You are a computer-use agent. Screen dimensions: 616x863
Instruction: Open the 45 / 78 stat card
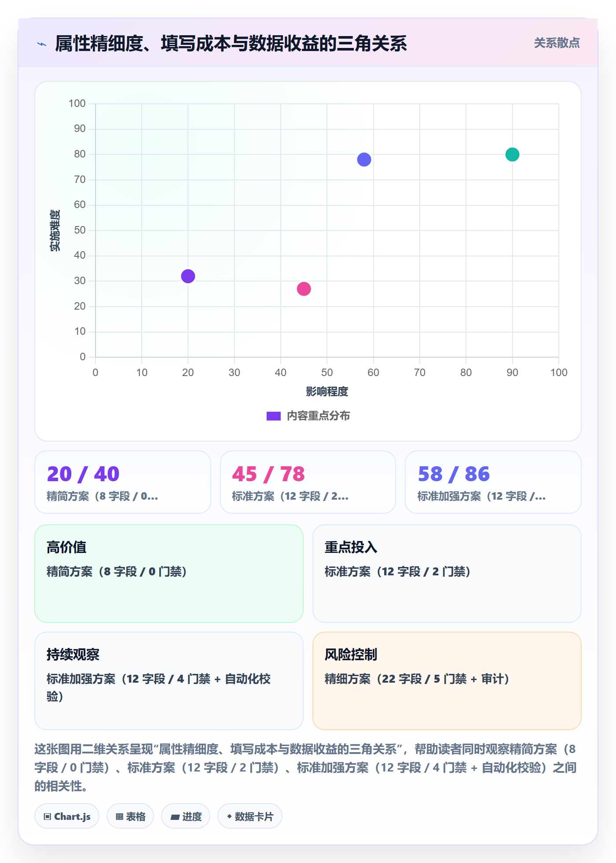308,482
